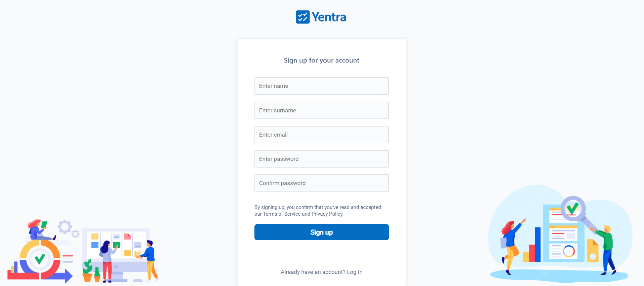Open the Log In link
The width and height of the screenshot is (644, 286).
point(355,272)
